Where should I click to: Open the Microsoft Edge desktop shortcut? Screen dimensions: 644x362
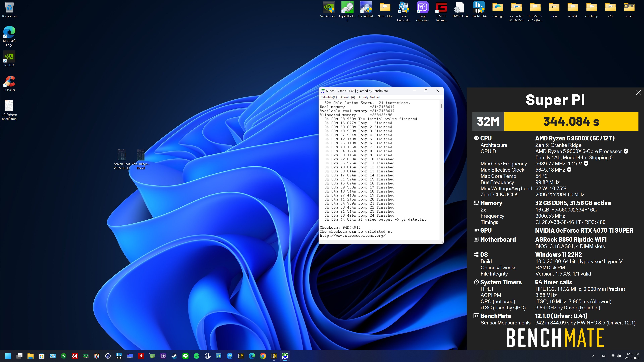point(9,36)
